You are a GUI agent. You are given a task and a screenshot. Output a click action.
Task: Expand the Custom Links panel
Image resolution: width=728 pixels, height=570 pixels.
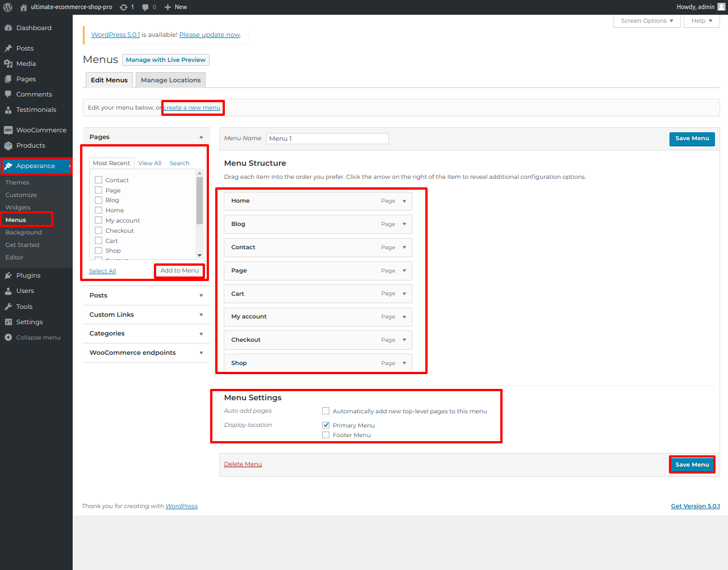click(201, 315)
